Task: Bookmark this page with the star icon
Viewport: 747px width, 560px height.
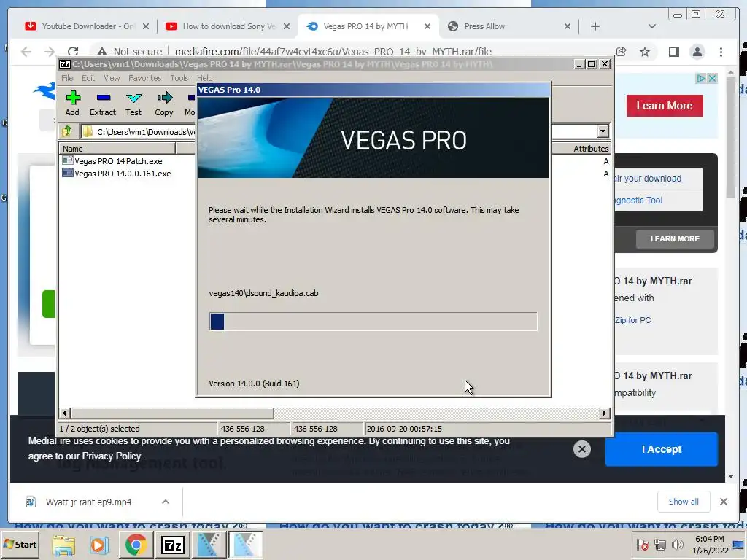Action: click(645, 52)
